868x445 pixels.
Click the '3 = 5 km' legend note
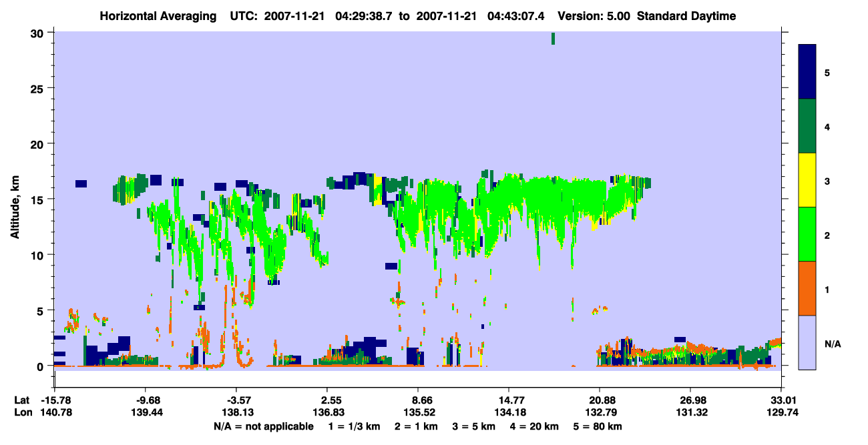point(474,426)
